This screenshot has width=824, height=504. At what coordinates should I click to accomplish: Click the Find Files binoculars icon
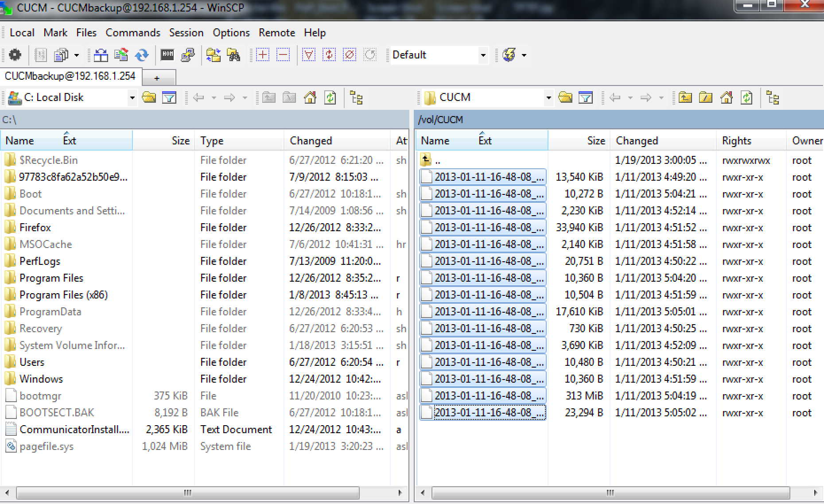pos(233,55)
